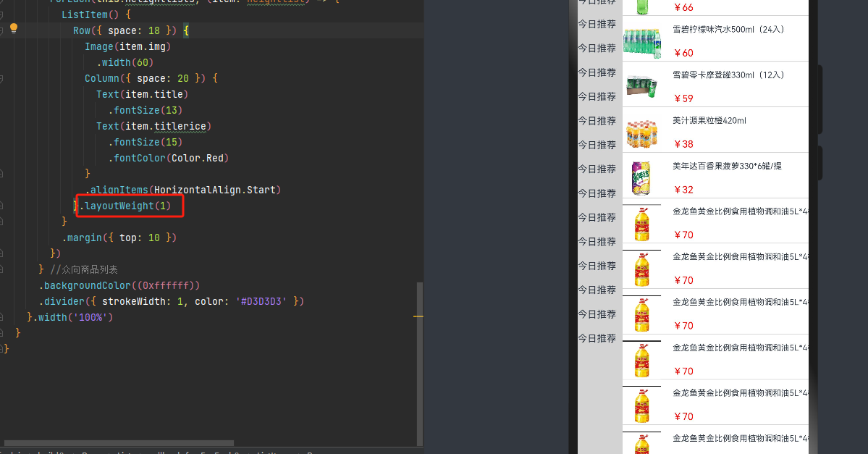This screenshot has width=868, height=454.
Task: Toggle fold marker at the .width('100%') line
Action: point(2,317)
